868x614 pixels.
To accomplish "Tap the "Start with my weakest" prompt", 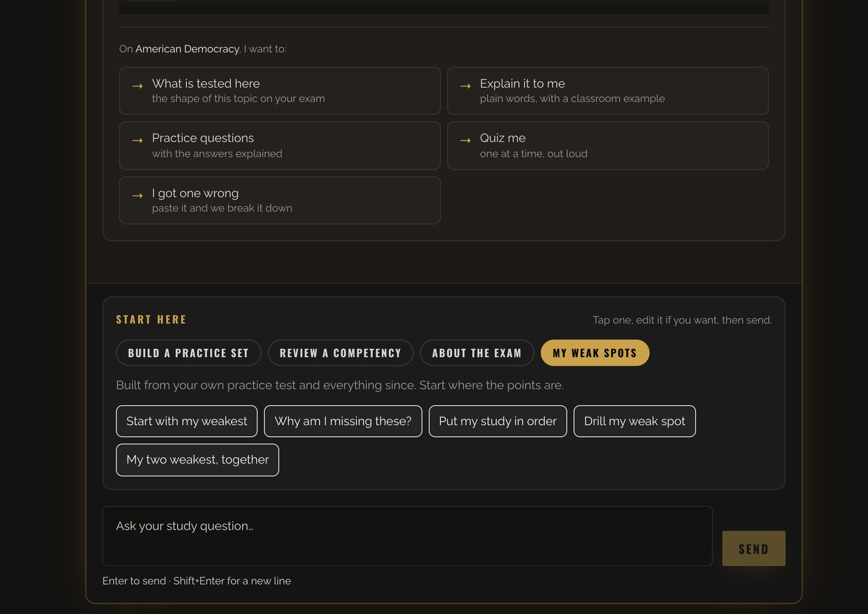I will click(187, 421).
